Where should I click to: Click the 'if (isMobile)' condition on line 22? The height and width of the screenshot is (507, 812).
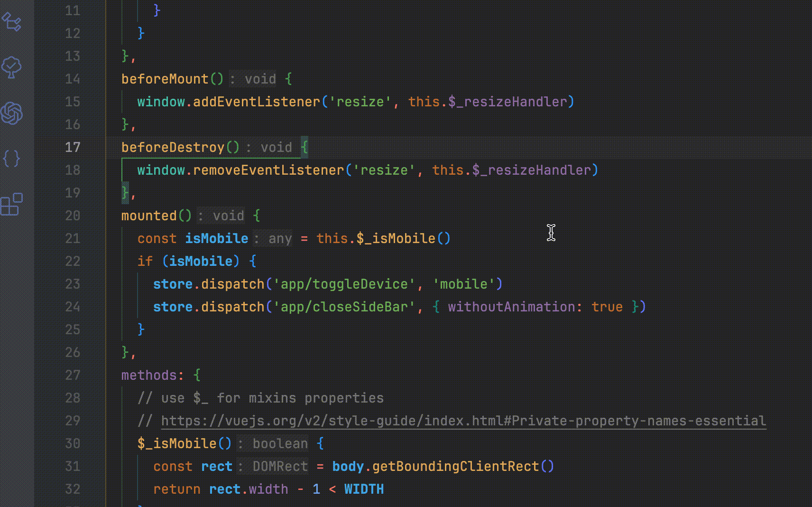189,261
